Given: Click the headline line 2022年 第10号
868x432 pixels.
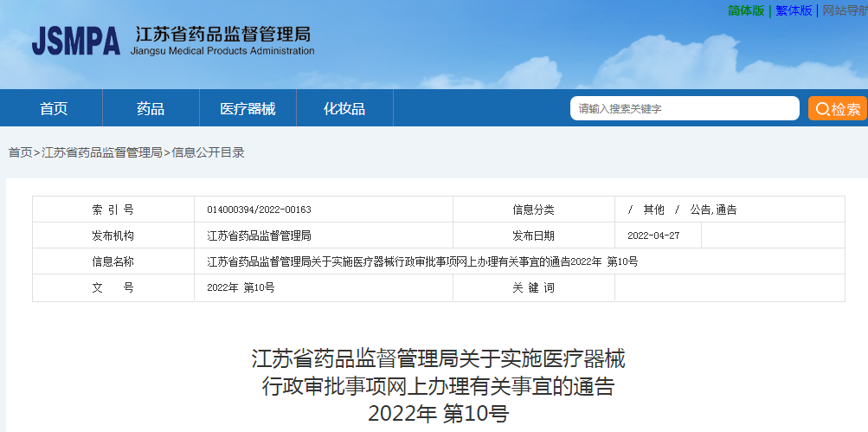Looking at the screenshot, I should pos(439,413).
